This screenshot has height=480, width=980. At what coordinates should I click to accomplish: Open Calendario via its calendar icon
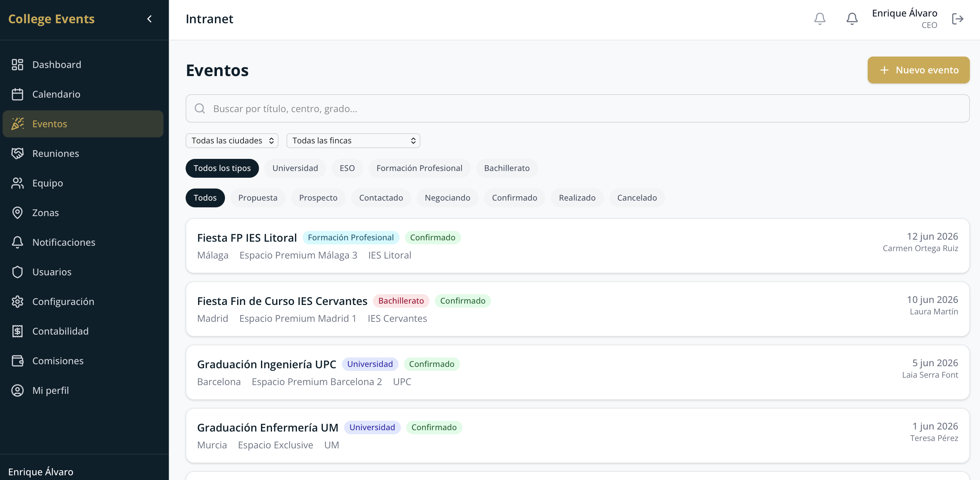tap(17, 94)
